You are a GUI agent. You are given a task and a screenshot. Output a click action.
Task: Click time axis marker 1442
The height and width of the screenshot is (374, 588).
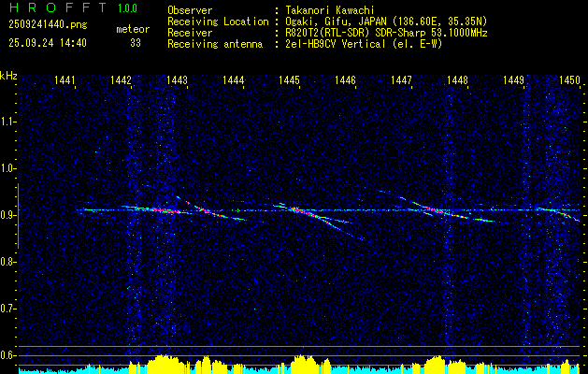point(121,80)
